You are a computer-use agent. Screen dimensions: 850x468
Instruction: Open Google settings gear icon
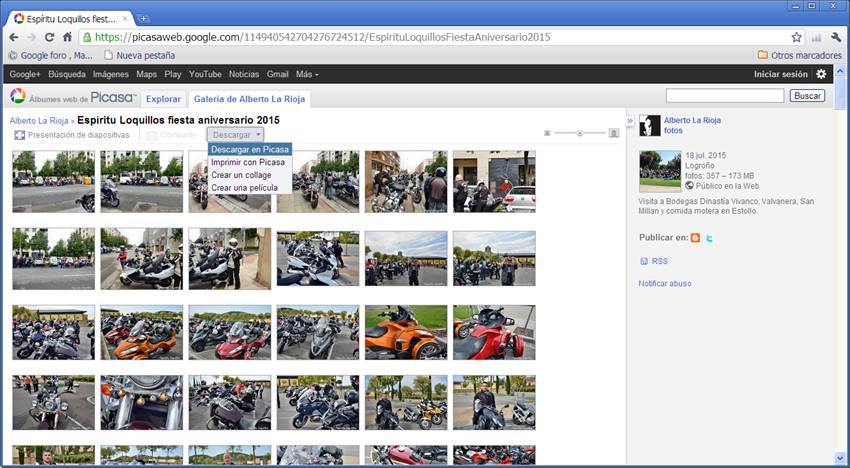click(821, 74)
